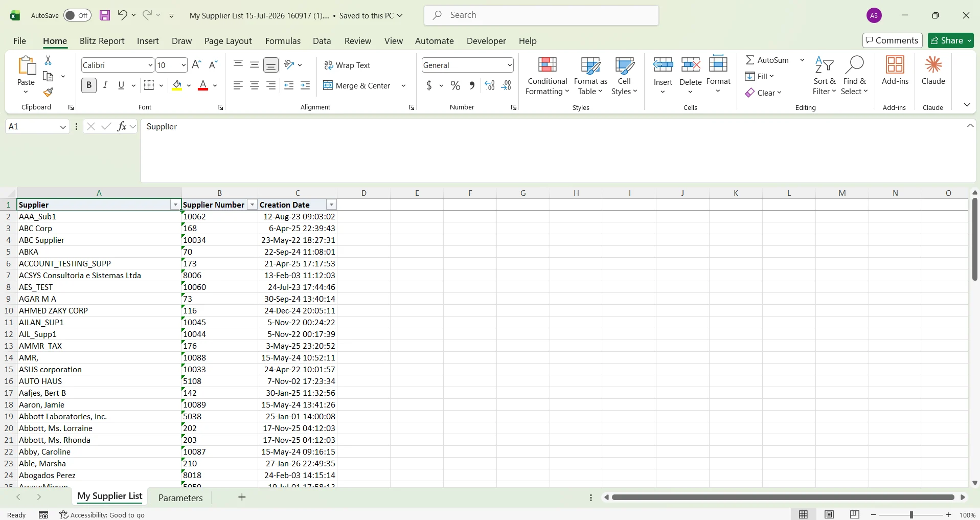Open the Add-ins gallery
Viewport: 980px width, 520px height.
[895, 71]
